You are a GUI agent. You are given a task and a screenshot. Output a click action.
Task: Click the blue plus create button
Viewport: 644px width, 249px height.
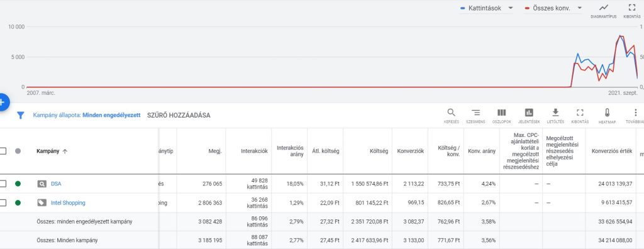pyautogui.click(x=2, y=102)
